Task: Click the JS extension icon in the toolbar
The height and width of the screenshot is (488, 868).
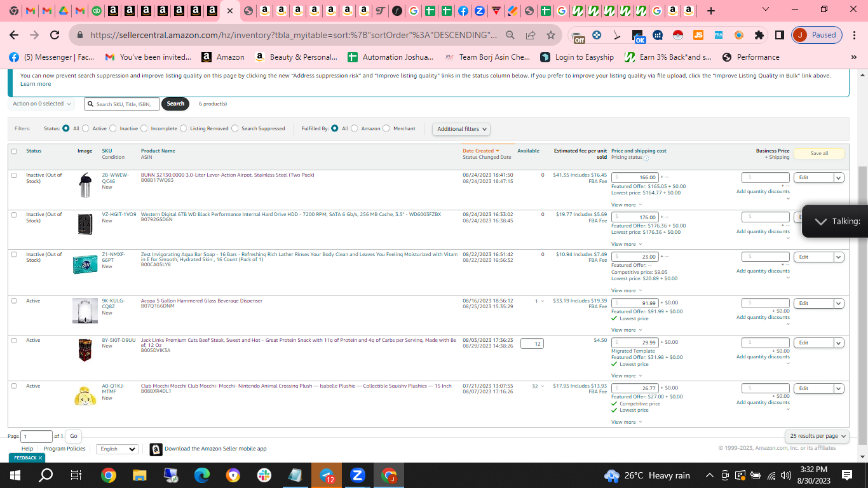Action: (698, 35)
